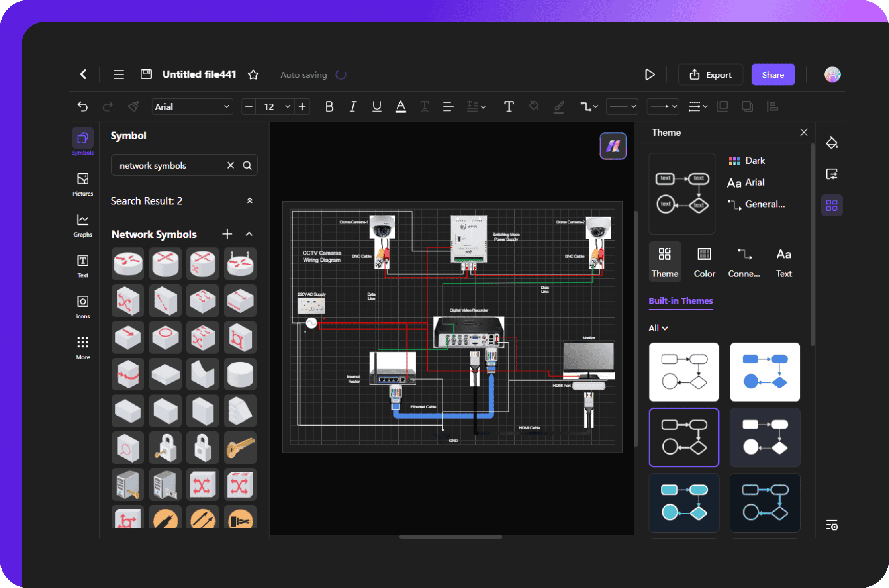Click the play/run button in toolbar
Viewport: 889px width, 588px height.
(x=649, y=74)
